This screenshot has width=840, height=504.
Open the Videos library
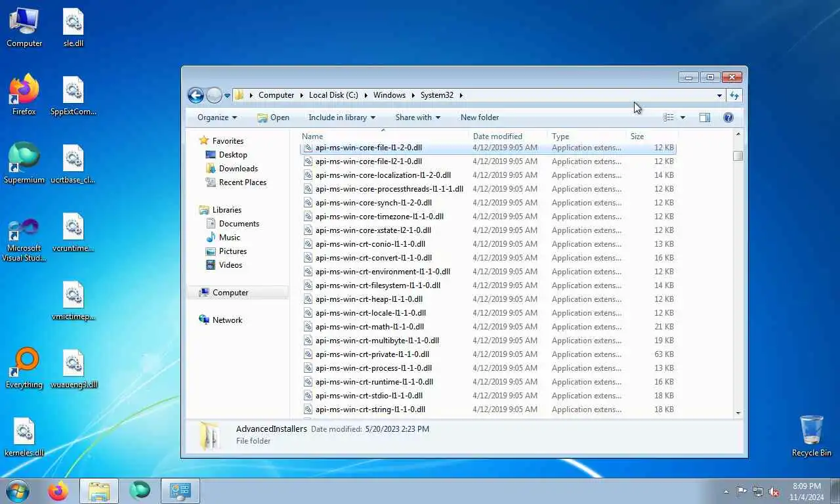[x=230, y=265]
